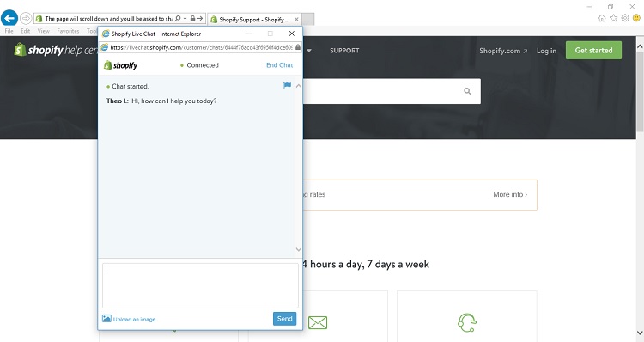Open the IE Tools gear icon

625,18
